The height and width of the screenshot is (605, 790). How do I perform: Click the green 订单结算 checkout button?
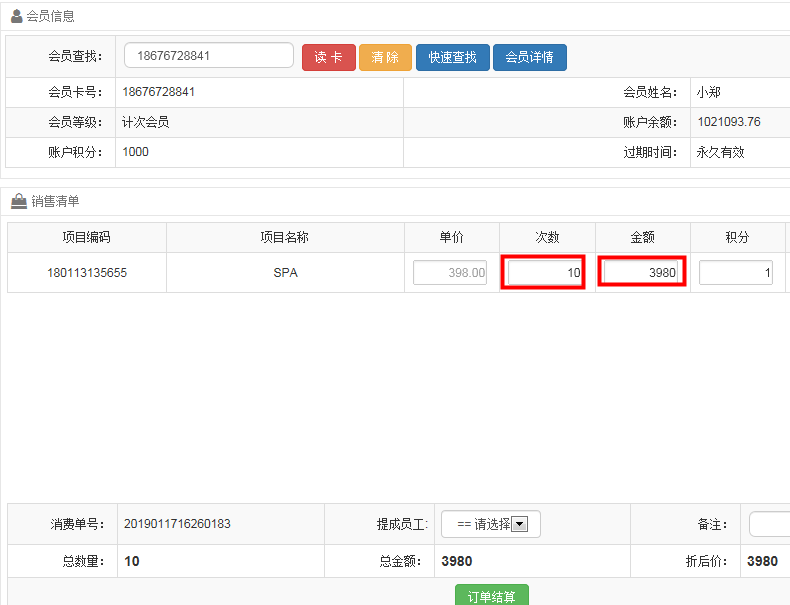point(491,596)
